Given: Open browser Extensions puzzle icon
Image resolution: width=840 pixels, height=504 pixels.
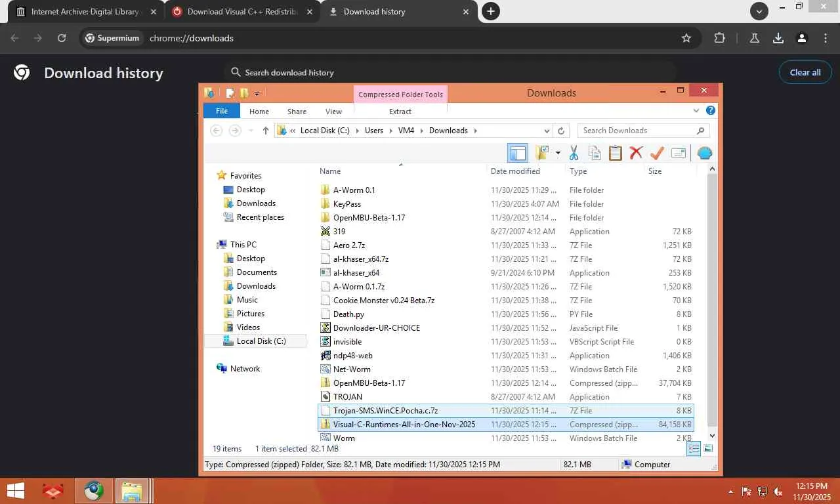Looking at the screenshot, I should [720, 38].
